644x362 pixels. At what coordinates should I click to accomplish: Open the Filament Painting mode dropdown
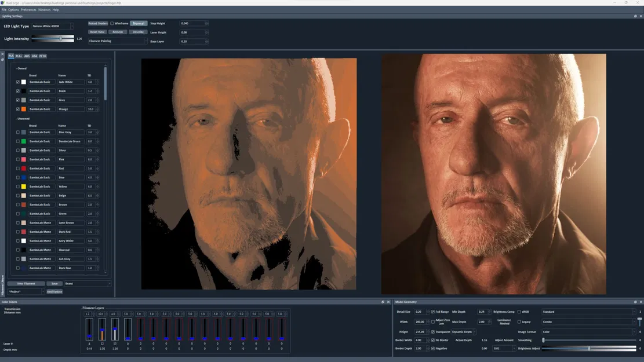146,41
